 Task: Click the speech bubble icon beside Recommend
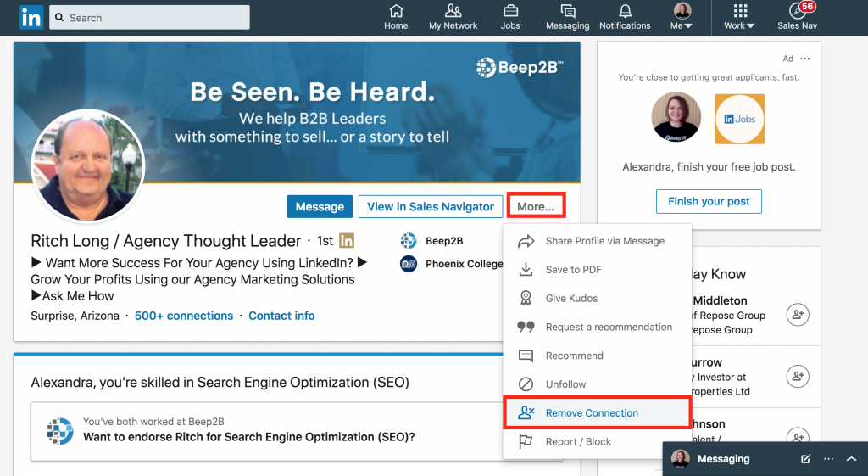(x=526, y=356)
